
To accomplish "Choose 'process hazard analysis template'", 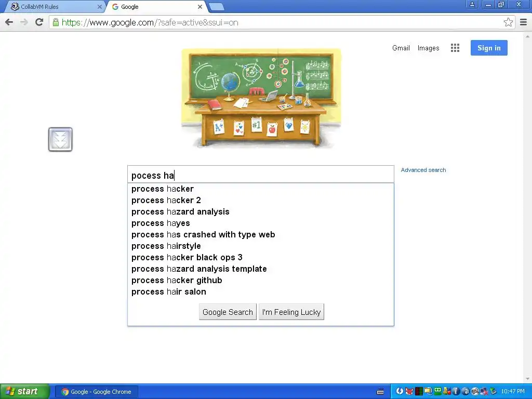I will point(261,269).
